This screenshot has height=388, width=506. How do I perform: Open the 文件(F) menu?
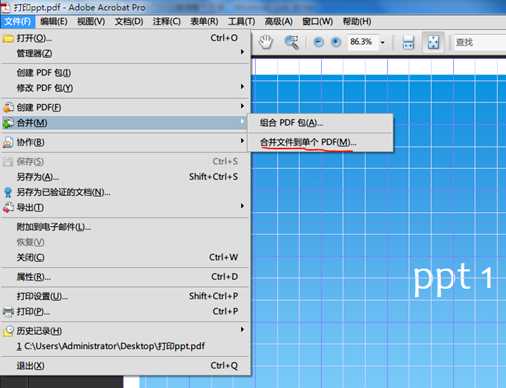pyautogui.click(x=17, y=22)
